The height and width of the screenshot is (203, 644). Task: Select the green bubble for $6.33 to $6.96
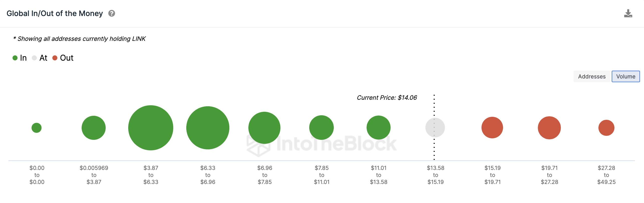tap(208, 128)
